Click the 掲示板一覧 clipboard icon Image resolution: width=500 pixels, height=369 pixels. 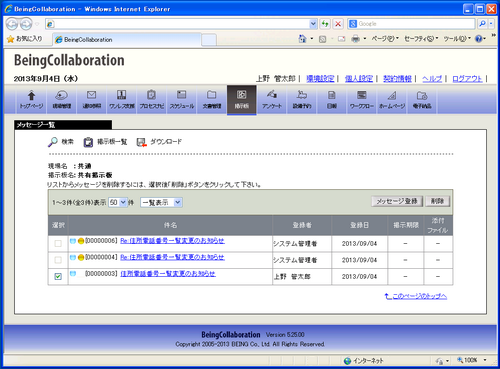(x=88, y=142)
